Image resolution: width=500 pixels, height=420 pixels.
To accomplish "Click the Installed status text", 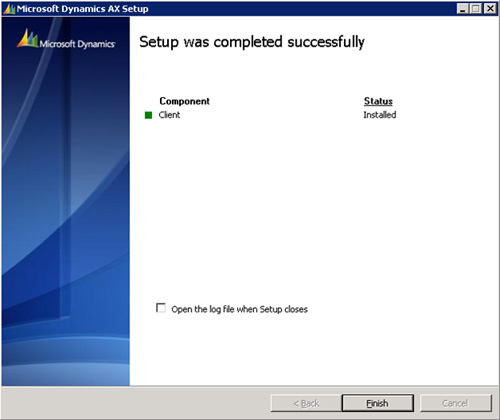I will click(380, 115).
